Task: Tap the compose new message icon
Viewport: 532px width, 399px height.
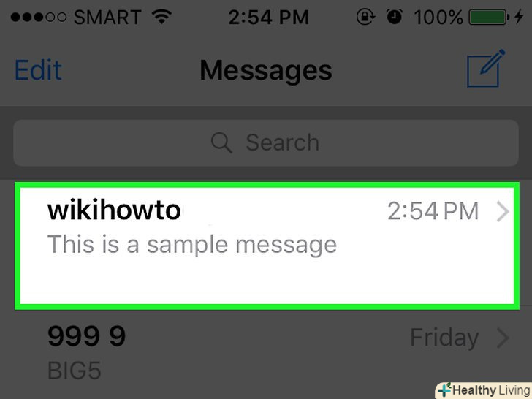Action: coord(486,68)
